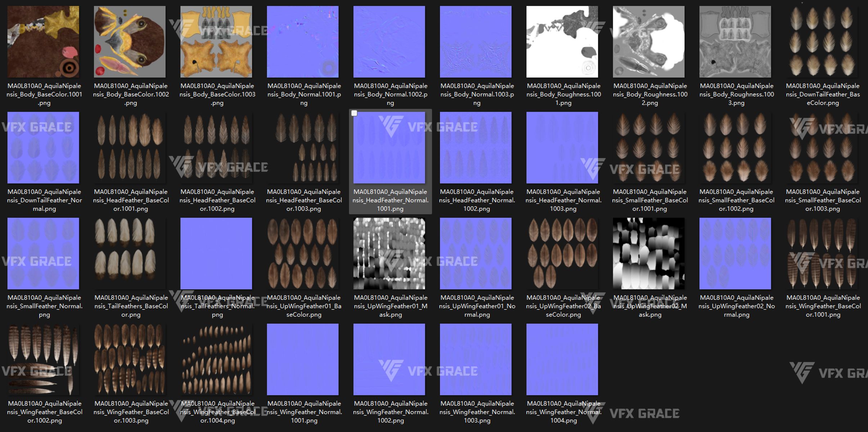
Task: Select Body_Normal.1001.png normal map
Action: click(302, 42)
